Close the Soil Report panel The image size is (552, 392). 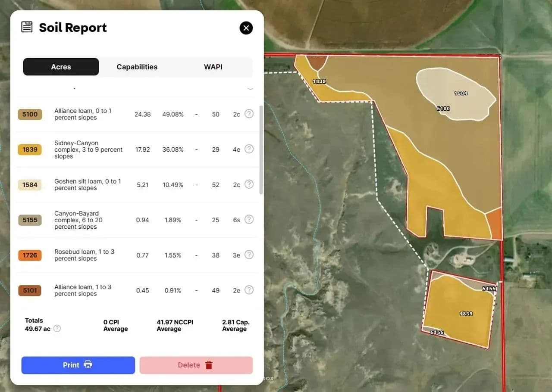pyautogui.click(x=246, y=28)
